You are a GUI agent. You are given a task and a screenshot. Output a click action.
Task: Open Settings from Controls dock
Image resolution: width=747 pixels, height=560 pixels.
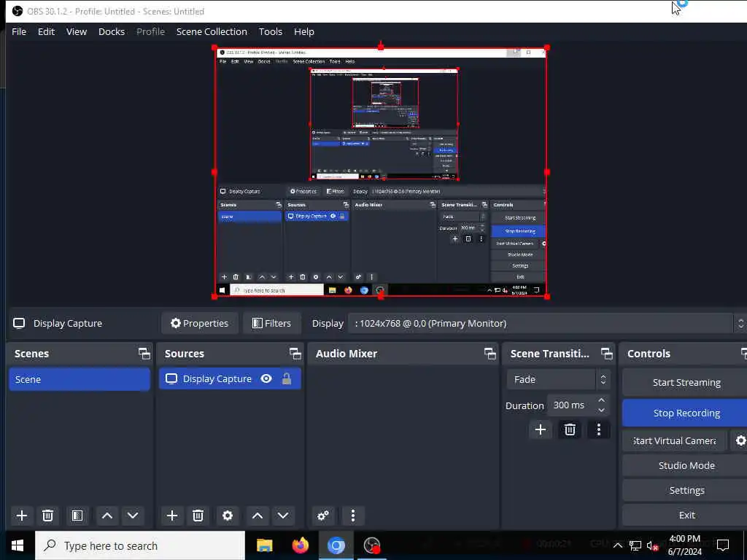point(686,491)
